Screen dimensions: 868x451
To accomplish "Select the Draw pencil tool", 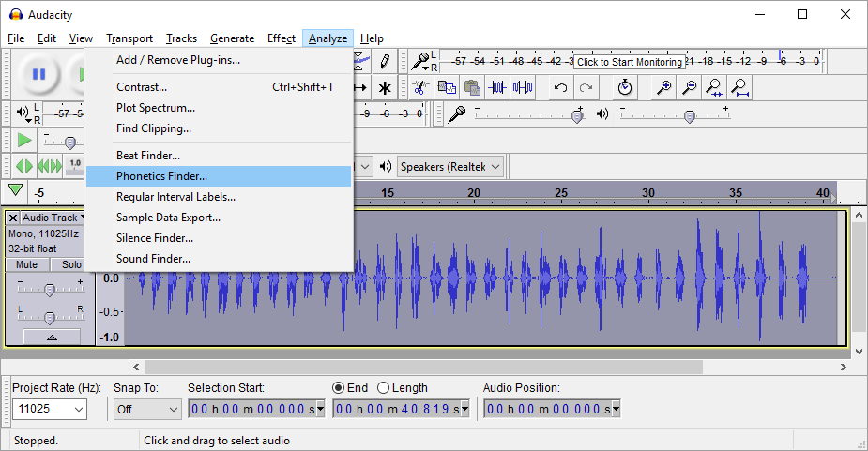I will [x=385, y=61].
